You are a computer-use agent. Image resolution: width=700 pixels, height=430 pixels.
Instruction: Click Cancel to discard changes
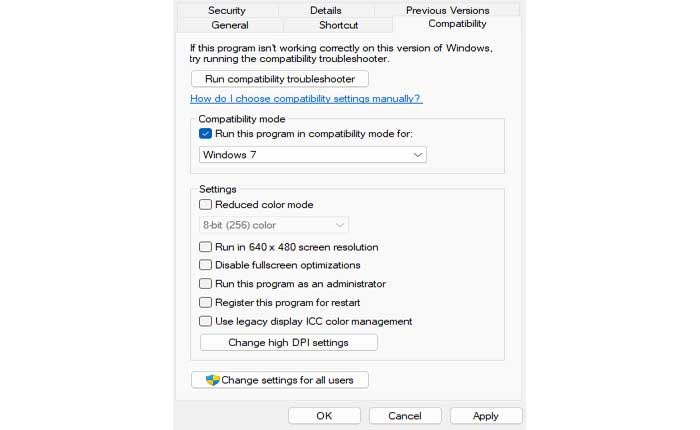[x=405, y=415]
